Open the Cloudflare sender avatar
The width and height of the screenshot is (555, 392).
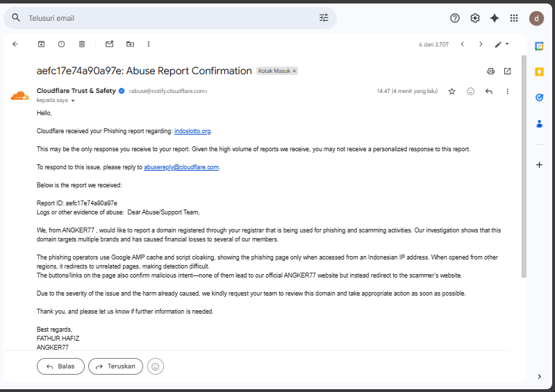tap(20, 96)
